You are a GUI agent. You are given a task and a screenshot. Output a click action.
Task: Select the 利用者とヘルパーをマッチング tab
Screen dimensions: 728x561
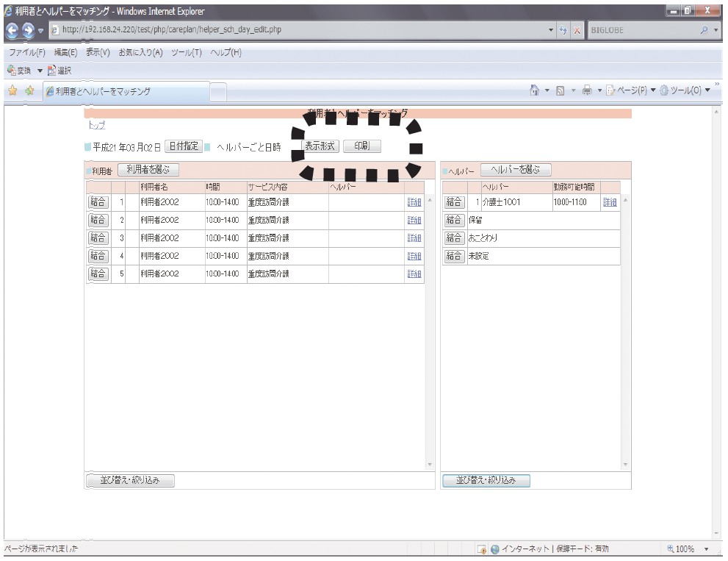(126, 92)
